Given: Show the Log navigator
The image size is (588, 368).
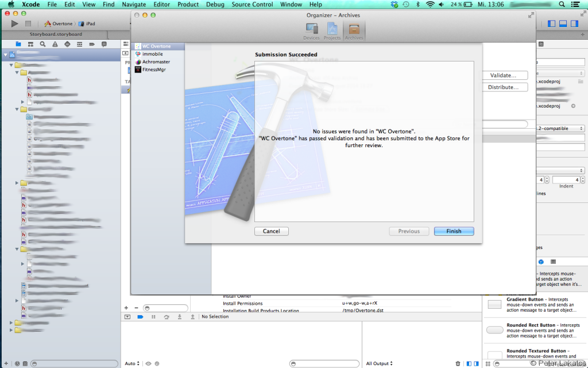Looking at the screenshot, I should [104, 44].
